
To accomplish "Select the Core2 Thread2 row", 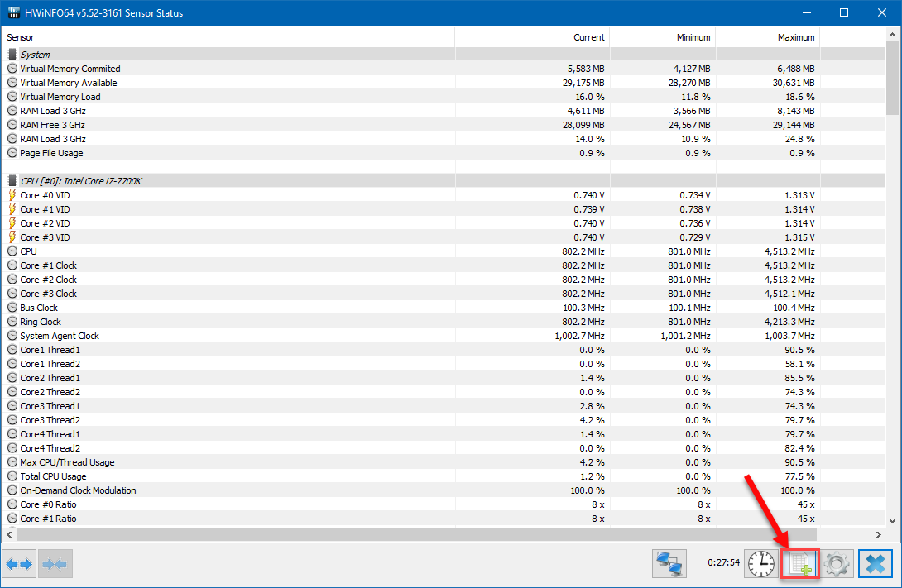I will pos(444,392).
